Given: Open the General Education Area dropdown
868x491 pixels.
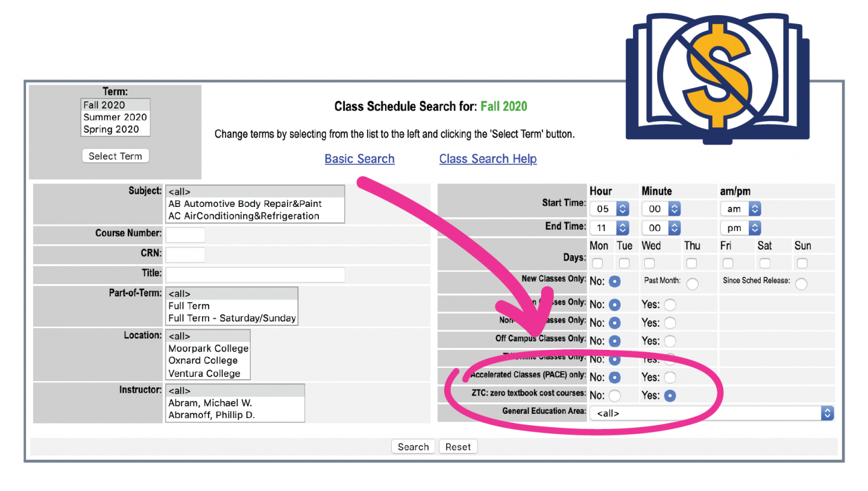Looking at the screenshot, I should (828, 413).
